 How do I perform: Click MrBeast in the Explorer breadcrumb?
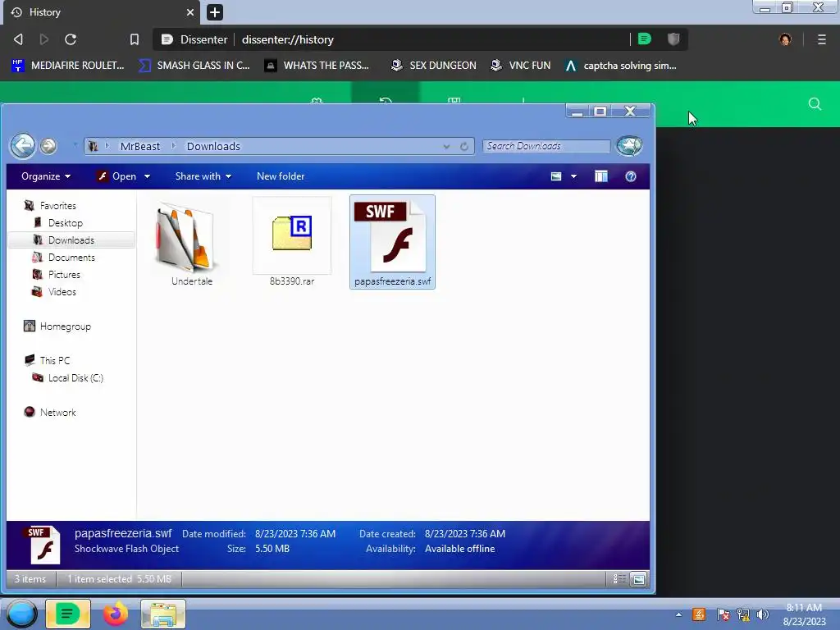click(139, 146)
